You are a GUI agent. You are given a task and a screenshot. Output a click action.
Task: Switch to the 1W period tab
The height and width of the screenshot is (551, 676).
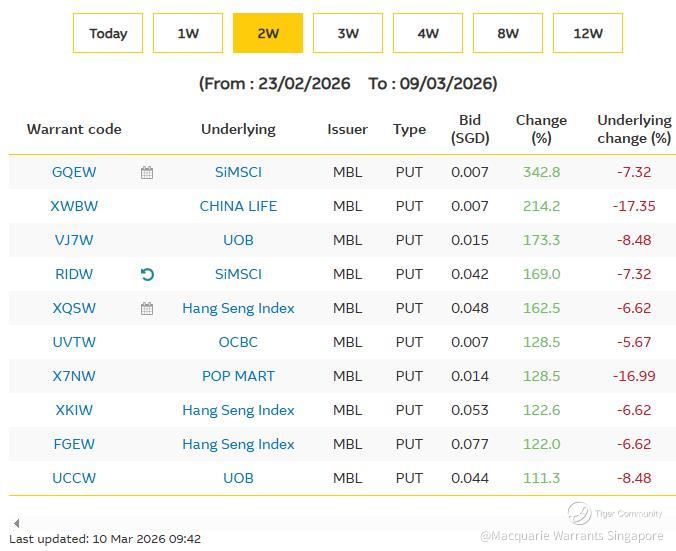(188, 33)
